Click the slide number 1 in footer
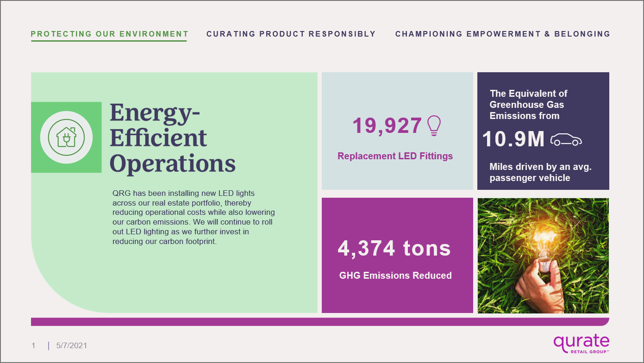 [33, 345]
